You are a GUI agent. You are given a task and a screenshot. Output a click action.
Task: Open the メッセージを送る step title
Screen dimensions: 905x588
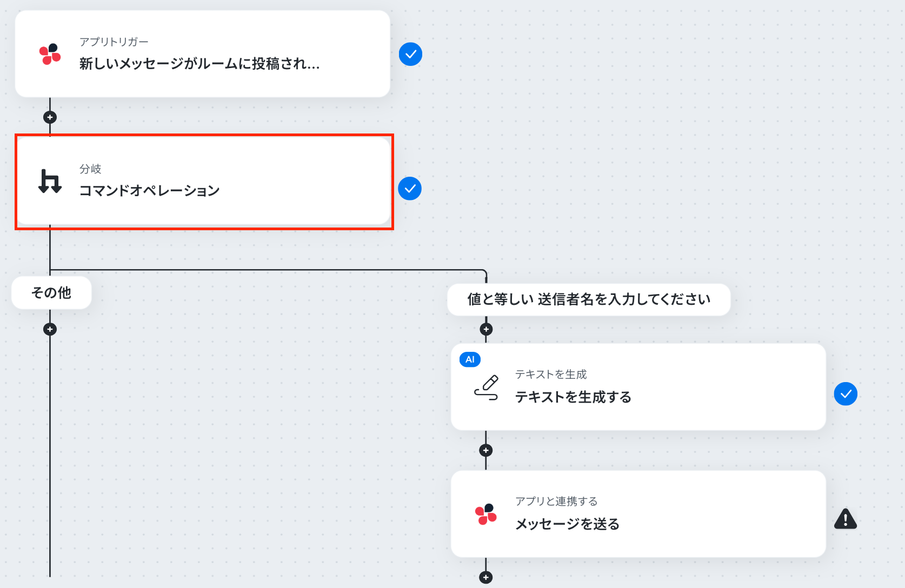567,524
